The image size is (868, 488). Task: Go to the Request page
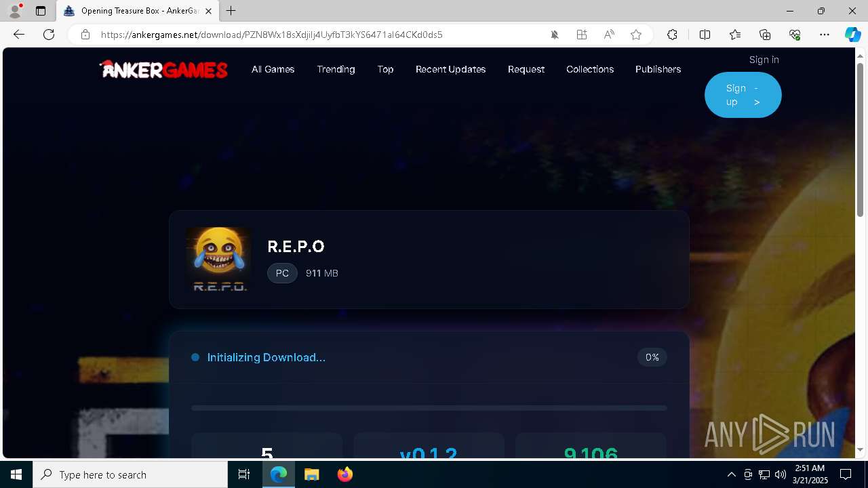[526, 69]
